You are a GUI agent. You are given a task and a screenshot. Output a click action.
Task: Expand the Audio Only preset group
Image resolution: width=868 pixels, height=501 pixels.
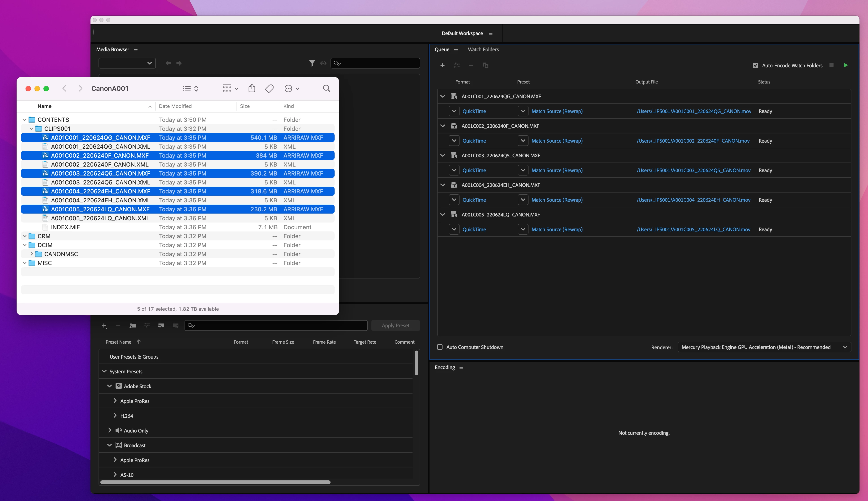tap(110, 430)
